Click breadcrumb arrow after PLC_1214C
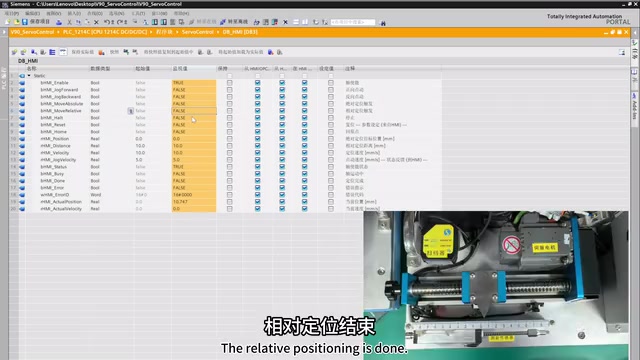 click(x=151, y=32)
